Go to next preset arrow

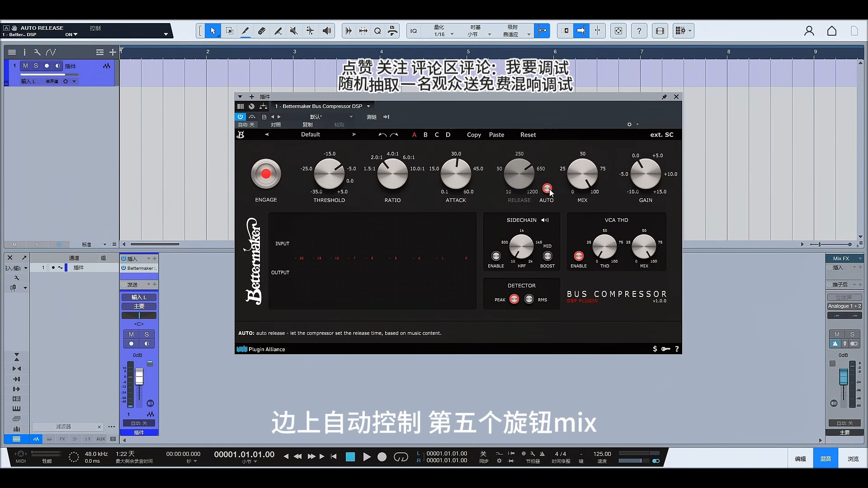pyautogui.click(x=354, y=135)
